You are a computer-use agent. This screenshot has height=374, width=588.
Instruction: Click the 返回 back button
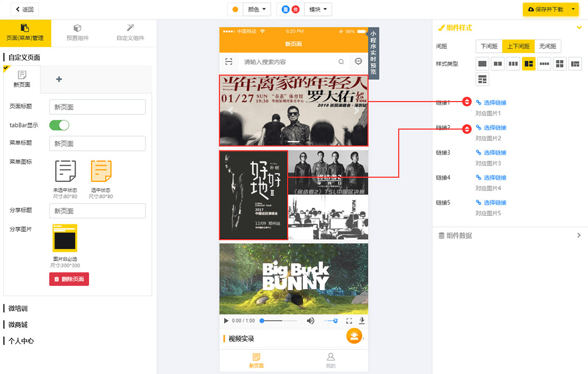pyautogui.click(x=25, y=10)
